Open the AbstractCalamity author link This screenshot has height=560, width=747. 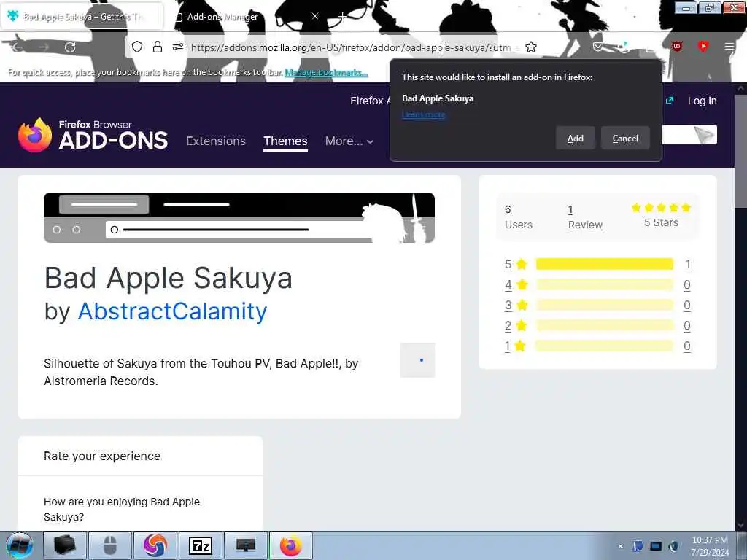tap(172, 311)
